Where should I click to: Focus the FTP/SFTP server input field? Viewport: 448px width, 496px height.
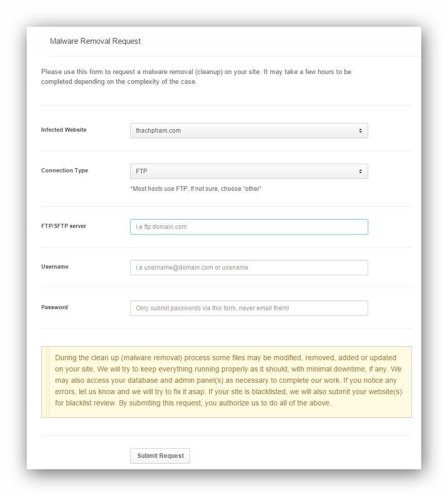249,227
